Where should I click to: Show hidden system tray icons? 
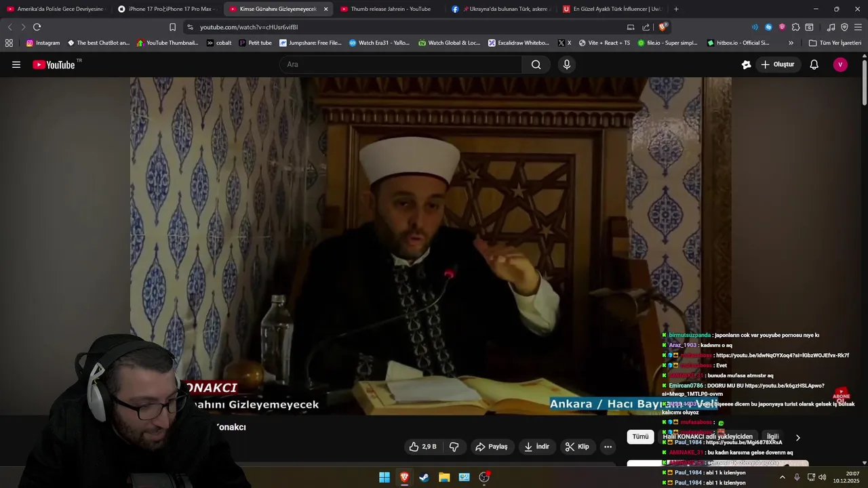tap(782, 477)
